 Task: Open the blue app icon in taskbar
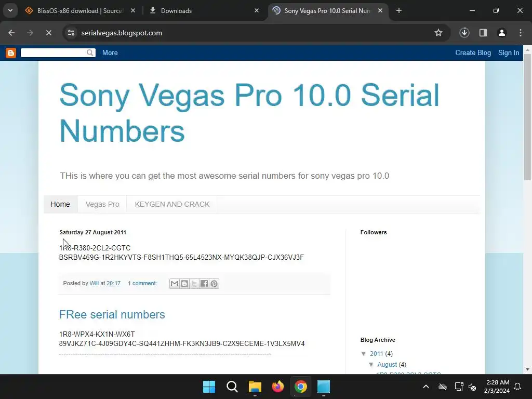pyautogui.click(x=323, y=387)
